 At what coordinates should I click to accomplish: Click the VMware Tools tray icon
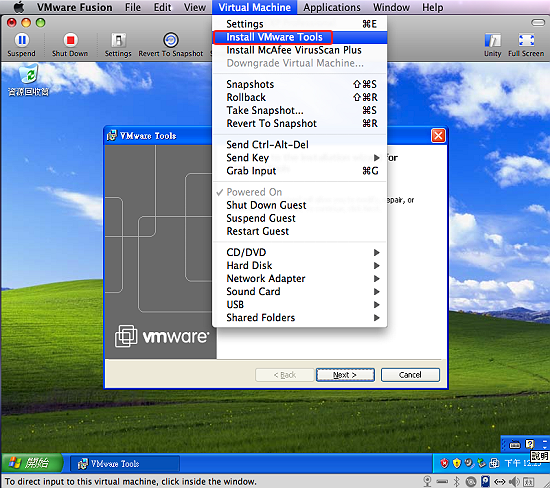pos(494,463)
